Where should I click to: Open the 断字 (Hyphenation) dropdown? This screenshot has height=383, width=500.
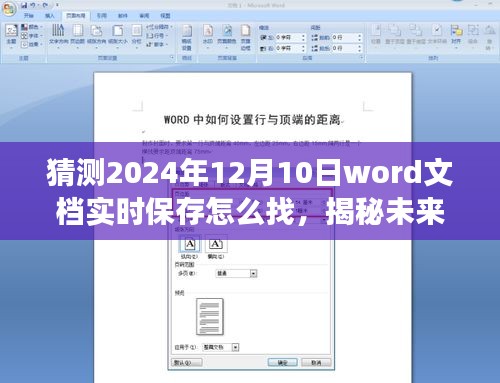pos(157,44)
